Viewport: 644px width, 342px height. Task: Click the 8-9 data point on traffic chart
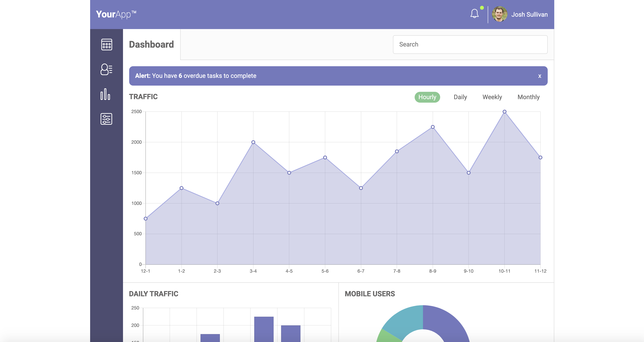tap(433, 127)
